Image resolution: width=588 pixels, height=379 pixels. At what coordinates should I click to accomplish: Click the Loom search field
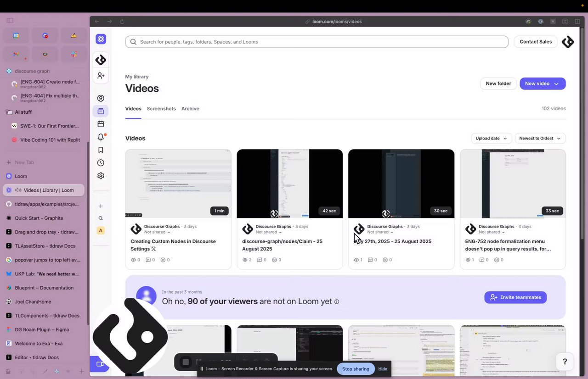317,42
